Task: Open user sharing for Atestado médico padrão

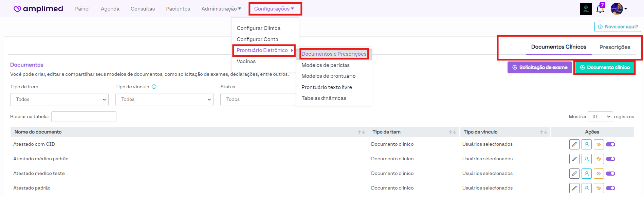Action: pyautogui.click(x=586, y=159)
